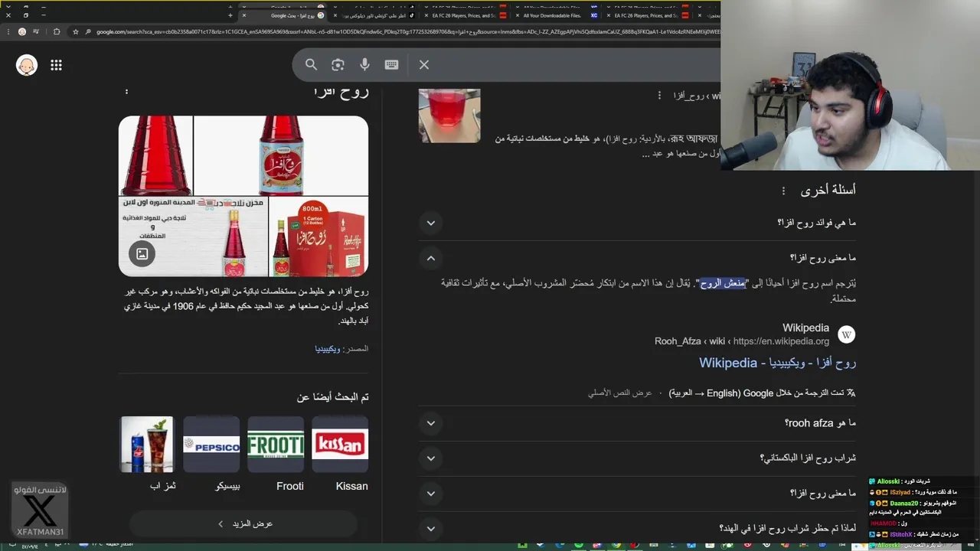
Task: Open the 800ml carton box image
Action: click(318, 236)
